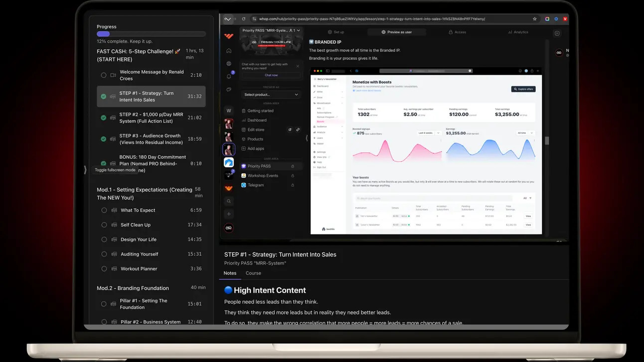
Task: Click the search icon in Whop sidebar
Action: (x=229, y=201)
